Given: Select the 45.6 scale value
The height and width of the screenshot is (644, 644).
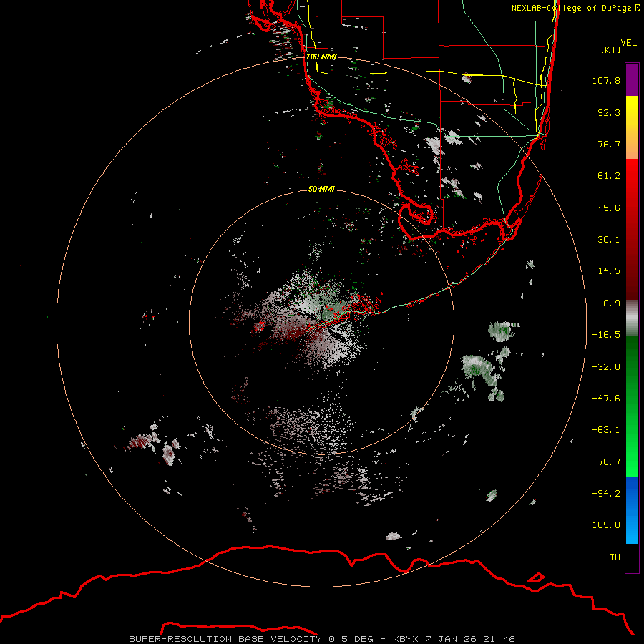Looking at the screenshot, I should (x=609, y=208).
